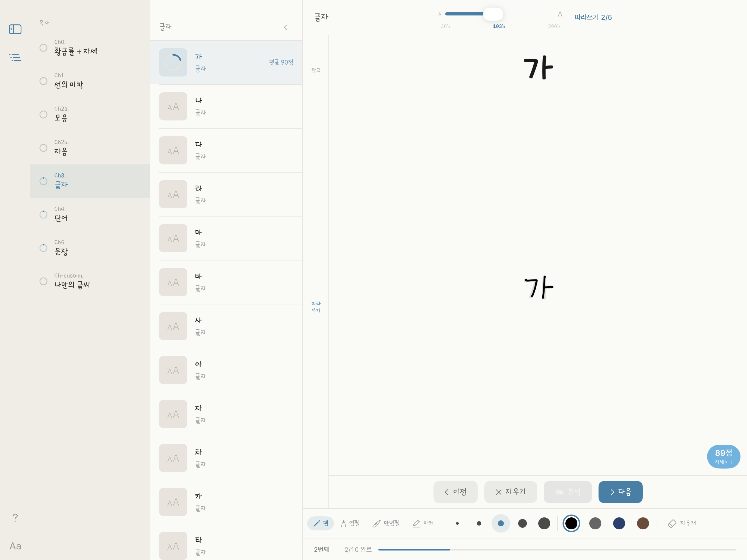
Task: Select the 마 character lesson row
Action: 226,238
